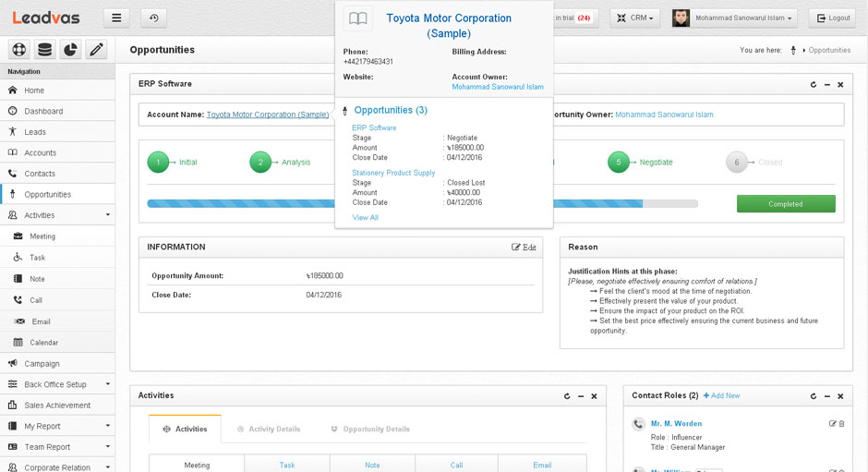Open Campaign in navigation
Image resolution: width=868 pixels, height=472 pixels.
pyautogui.click(x=57, y=363)
